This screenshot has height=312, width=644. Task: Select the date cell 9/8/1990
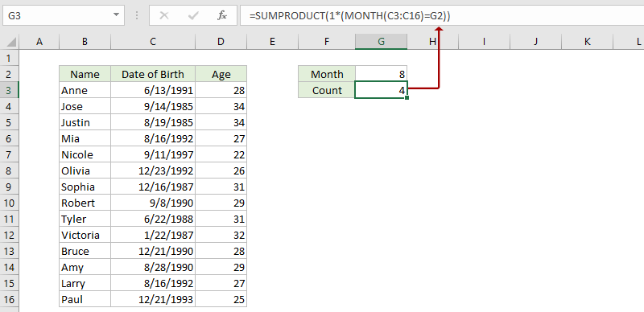tap(153, 203)
